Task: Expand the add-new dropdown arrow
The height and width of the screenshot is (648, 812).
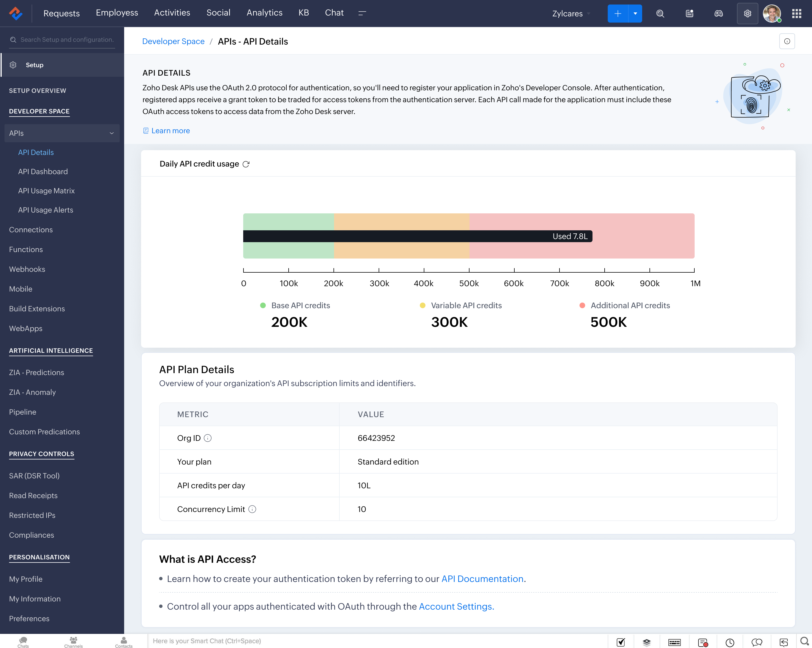Action: [635, 14]
